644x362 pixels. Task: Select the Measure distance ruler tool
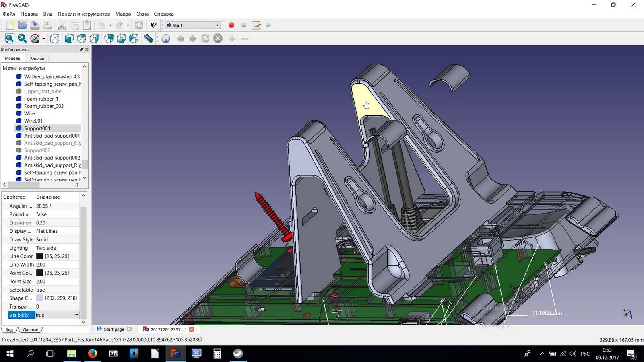[149, 39]
